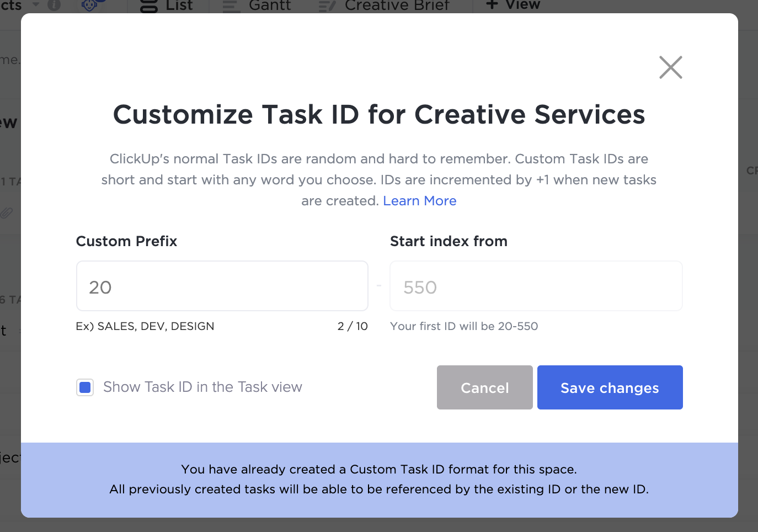Screen dimensions: 758x532
Task: Cancel the Task ID customization
Action: click(485, 387)
